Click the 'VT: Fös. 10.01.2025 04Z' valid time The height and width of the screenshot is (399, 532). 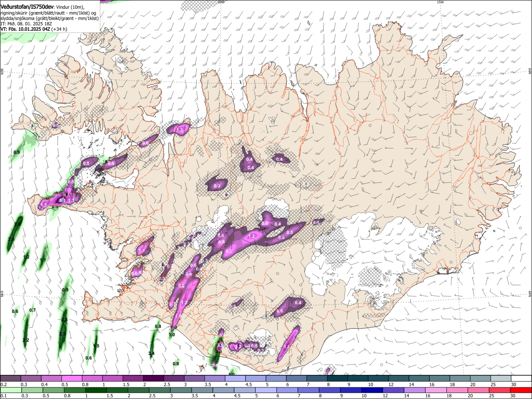pos(25,29)
